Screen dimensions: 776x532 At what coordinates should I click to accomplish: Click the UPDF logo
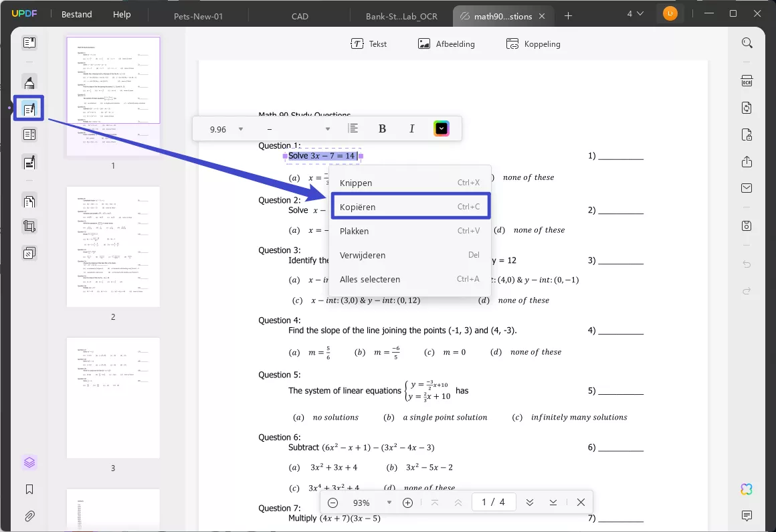coord(24,14)
